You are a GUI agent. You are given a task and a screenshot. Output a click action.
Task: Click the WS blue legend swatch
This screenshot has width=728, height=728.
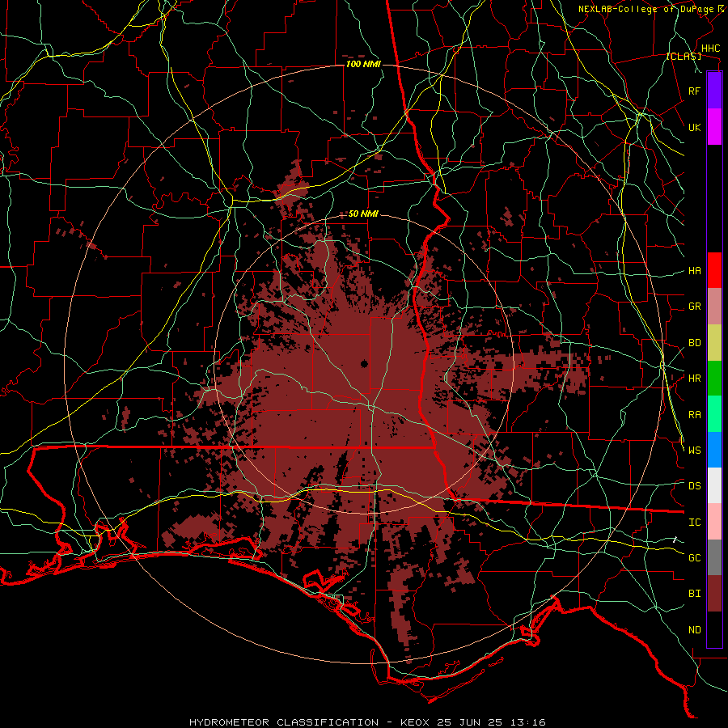pyautogui.click(x=714, y=450)
